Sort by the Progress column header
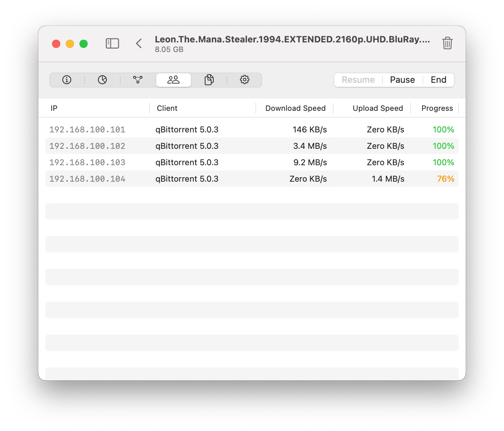Viewport: 504px width, 431px height. 437,108
